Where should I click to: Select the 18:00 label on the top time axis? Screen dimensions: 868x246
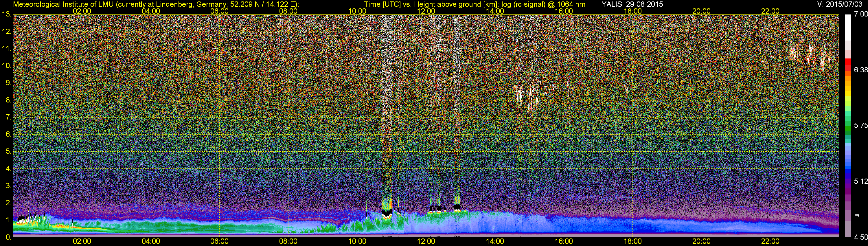click(633, 11)
